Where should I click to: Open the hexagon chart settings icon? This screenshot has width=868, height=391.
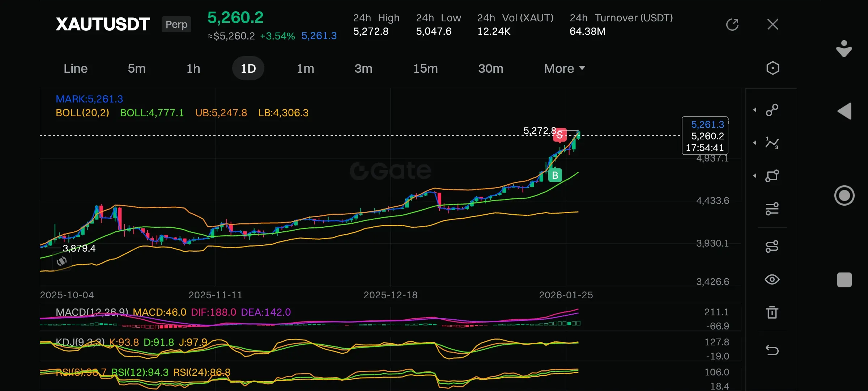coord(773,68)
